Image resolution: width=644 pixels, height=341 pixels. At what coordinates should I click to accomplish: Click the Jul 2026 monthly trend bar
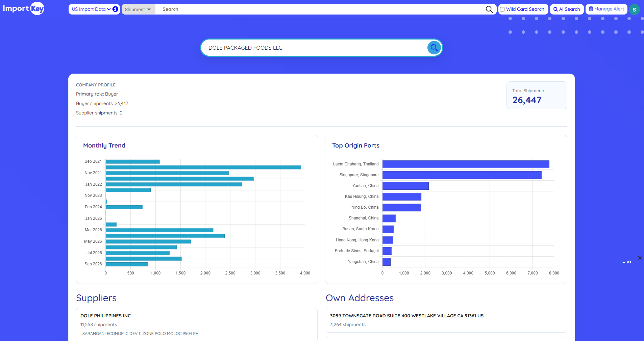(138, 253)
